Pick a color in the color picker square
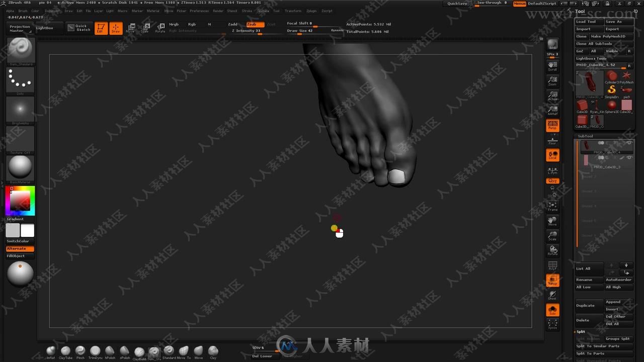Image resolution: width=644 pixels, height=362 pixels. 20,201
